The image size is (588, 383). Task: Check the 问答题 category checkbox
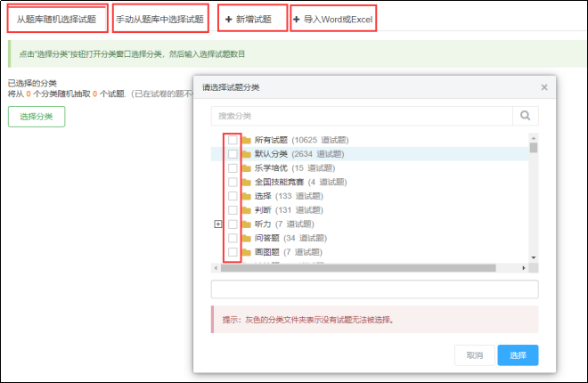(x=233, y=238)
